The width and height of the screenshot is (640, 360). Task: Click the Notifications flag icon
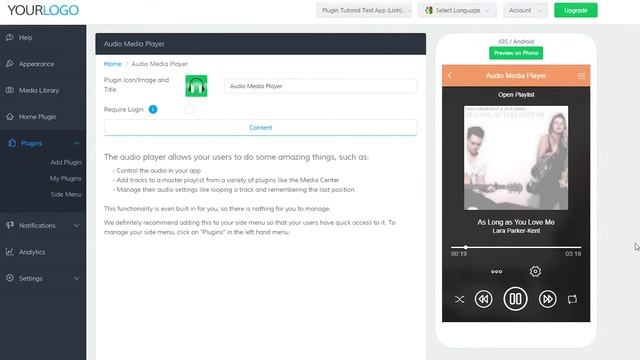[x=10, y=225]
